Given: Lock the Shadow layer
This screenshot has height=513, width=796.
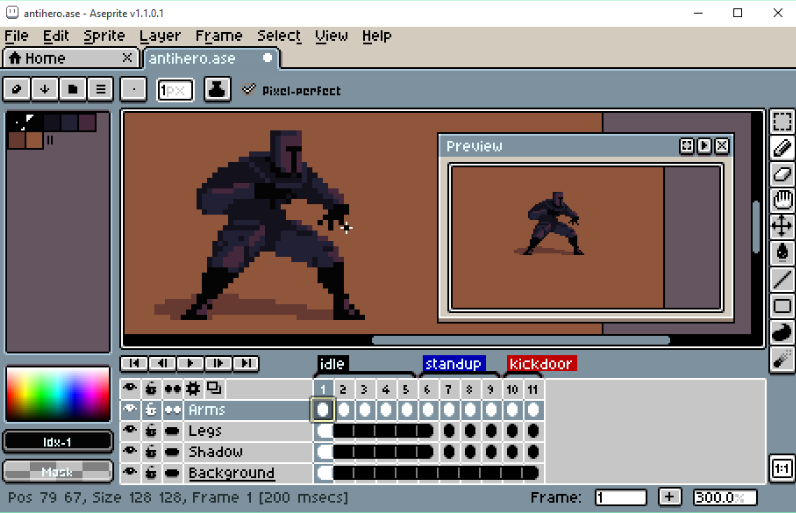Looking at the screenshot, I should click(x=151, y=452).
